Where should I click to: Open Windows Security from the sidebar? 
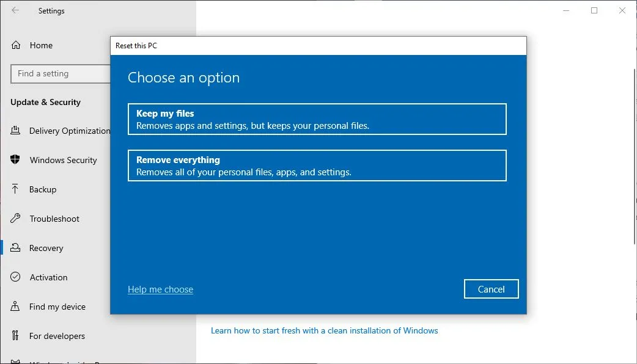(17, 160)
